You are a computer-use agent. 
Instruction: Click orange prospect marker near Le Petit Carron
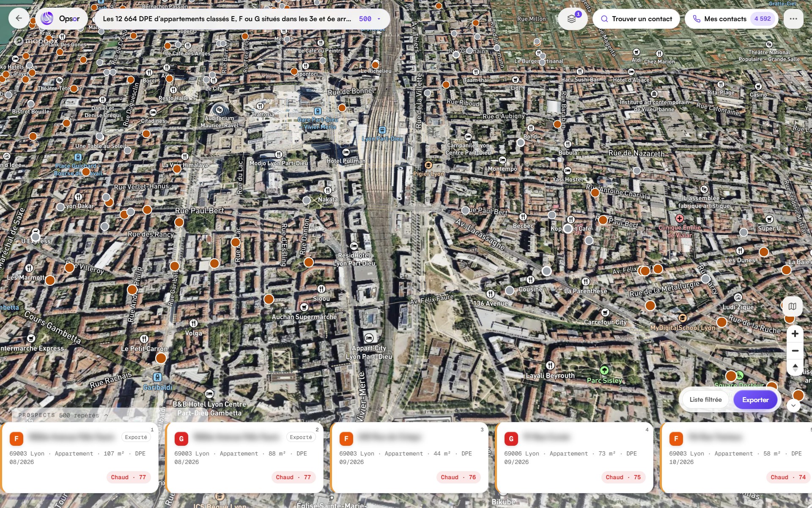[x=161, y=358]
